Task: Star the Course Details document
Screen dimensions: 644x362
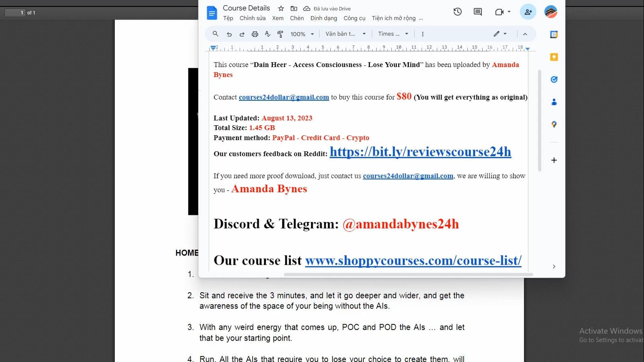Action: click(281, 8)
